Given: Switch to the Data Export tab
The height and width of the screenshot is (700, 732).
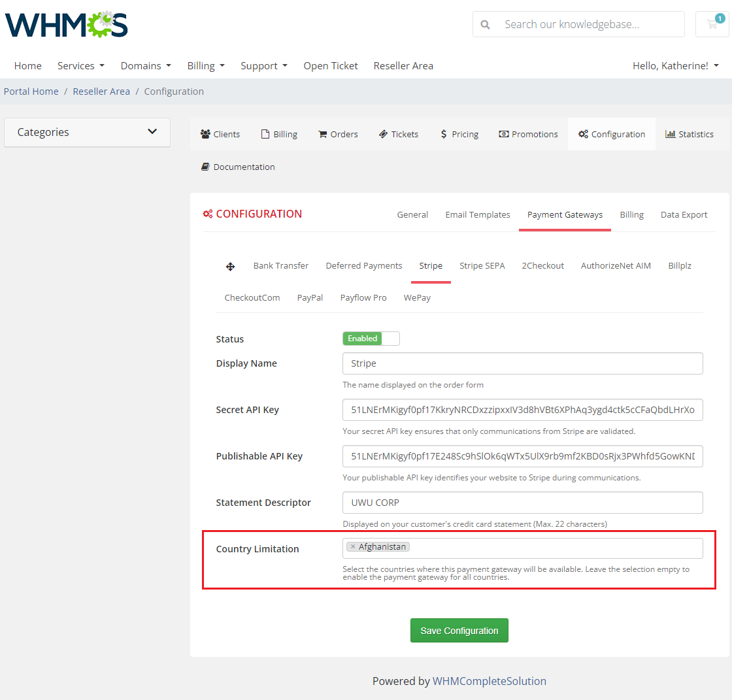Looking at the screenshot, I should [684, 214].
